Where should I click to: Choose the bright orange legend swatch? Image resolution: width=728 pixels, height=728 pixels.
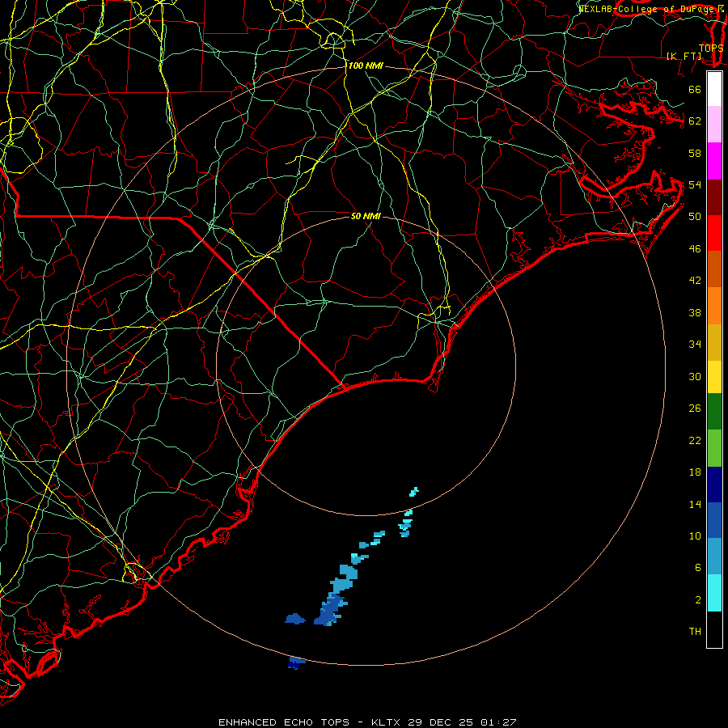714,306
